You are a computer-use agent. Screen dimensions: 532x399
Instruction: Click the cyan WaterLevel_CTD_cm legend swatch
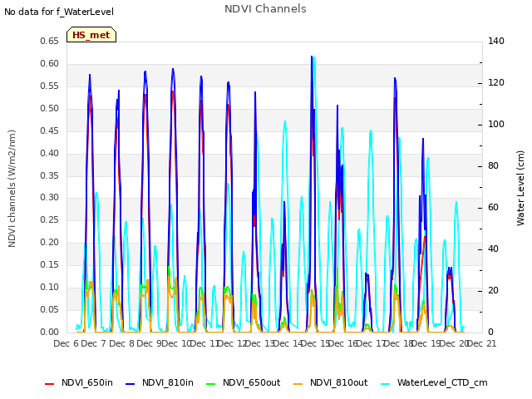pyautogui.click(x=386, y=384)
